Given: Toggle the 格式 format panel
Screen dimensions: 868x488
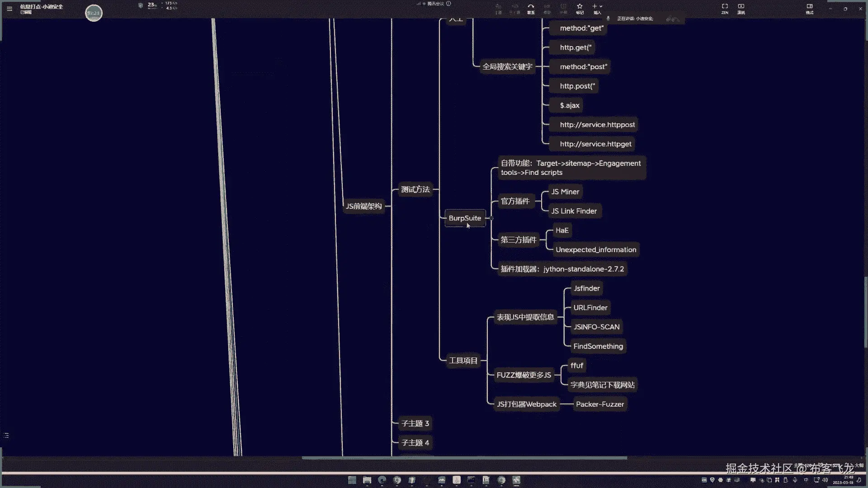Looking at the screenshot, I should [x=810, y=9].
